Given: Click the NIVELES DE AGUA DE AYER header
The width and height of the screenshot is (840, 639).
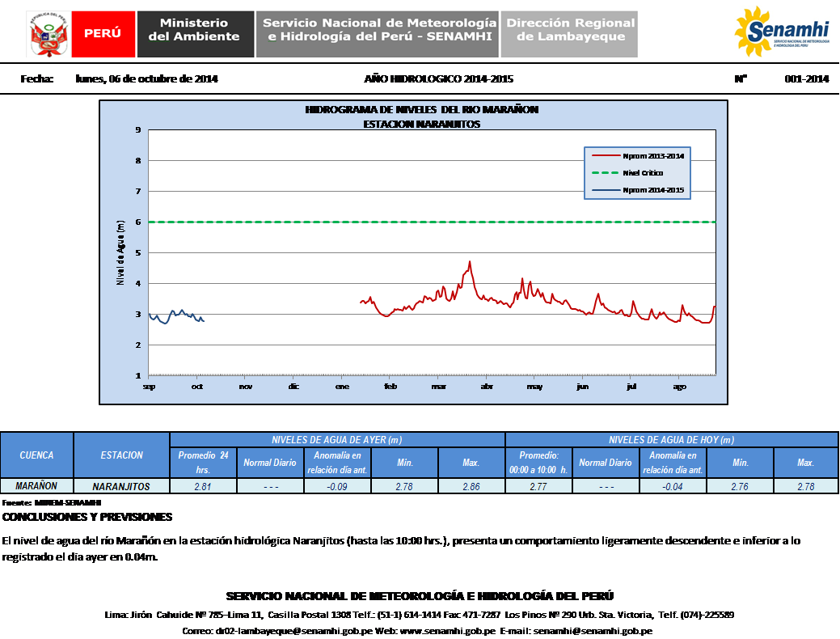Looking at the screenshot, I should tap(337, 440).
